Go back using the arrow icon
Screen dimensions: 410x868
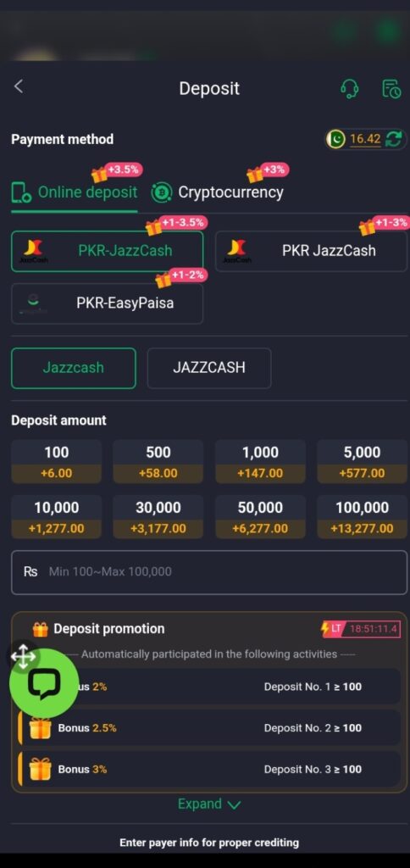pyautogui.click(x=19, y=86)
